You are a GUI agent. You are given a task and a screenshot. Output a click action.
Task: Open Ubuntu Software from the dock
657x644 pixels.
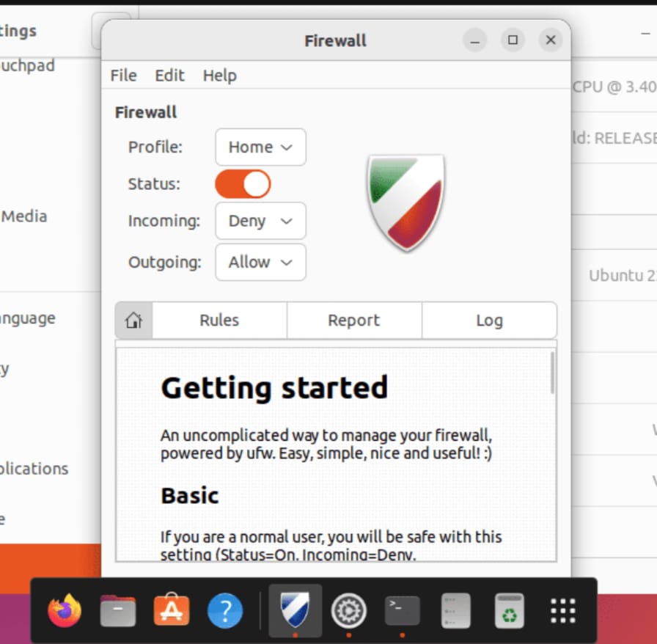click(172, 610)
